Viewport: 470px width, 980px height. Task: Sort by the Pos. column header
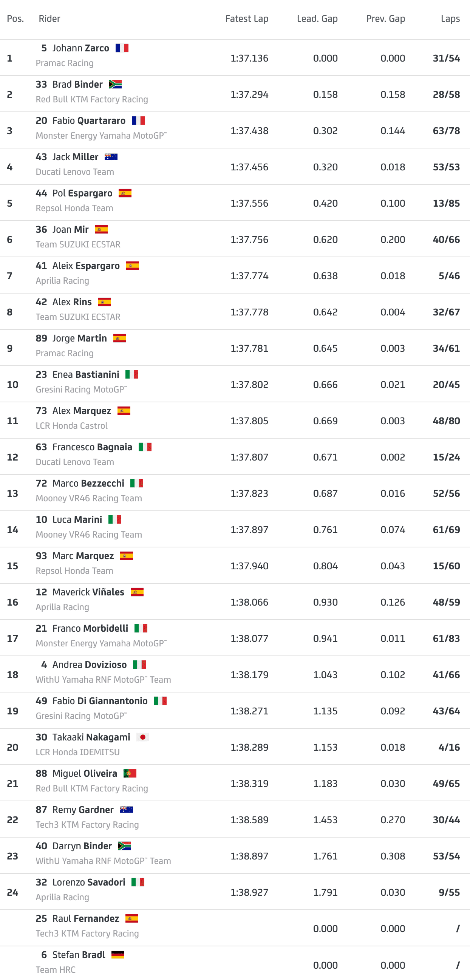pos(15,19)
